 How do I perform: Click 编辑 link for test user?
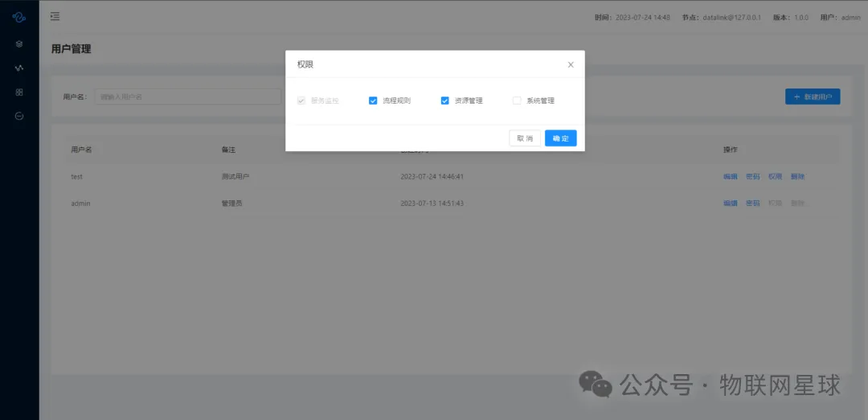pyautogui.click(x=730, y=176)
